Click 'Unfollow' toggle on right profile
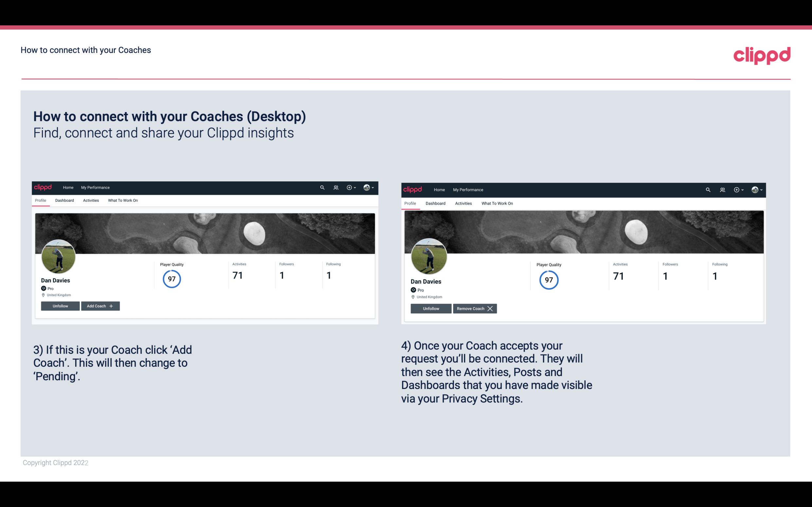This screenshot has height=507, width=812. 431,308
